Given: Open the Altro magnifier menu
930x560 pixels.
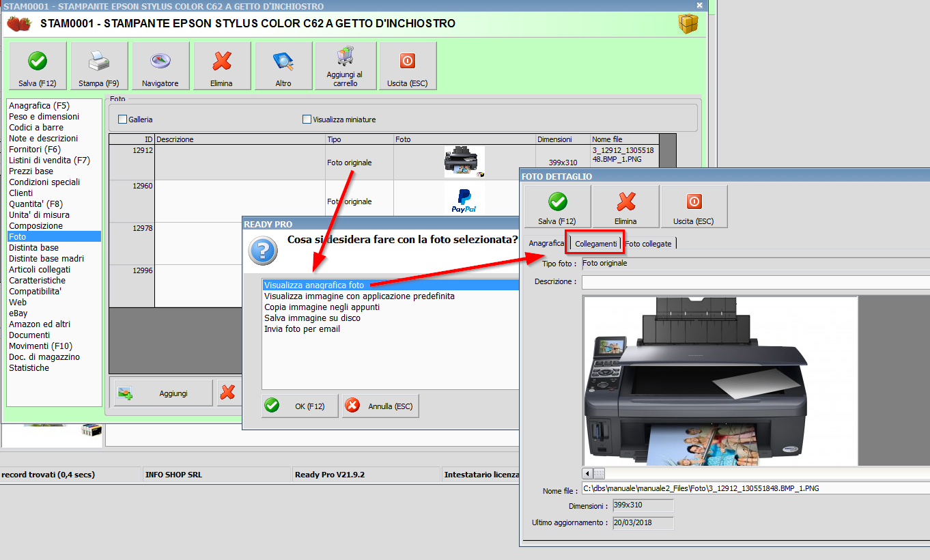Looking at the screenshot, I should pos(283,66).
